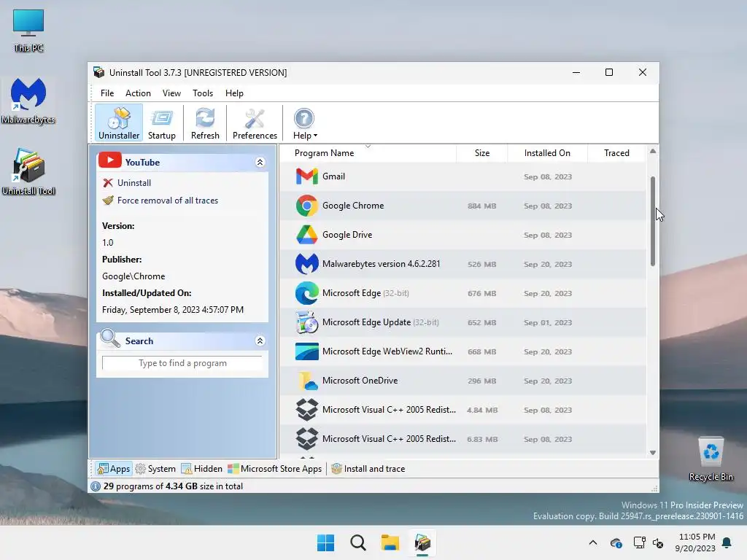Collapse the Search panel

(260, 341)
